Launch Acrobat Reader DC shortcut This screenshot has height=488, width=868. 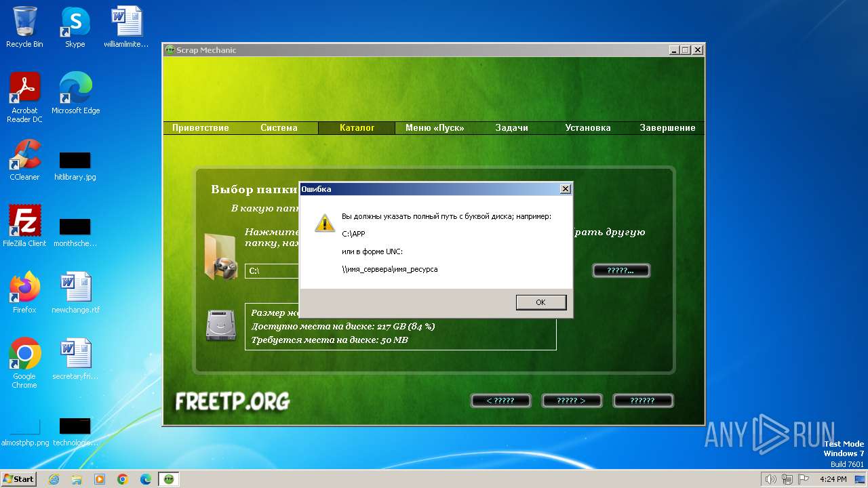click(24, 98)
